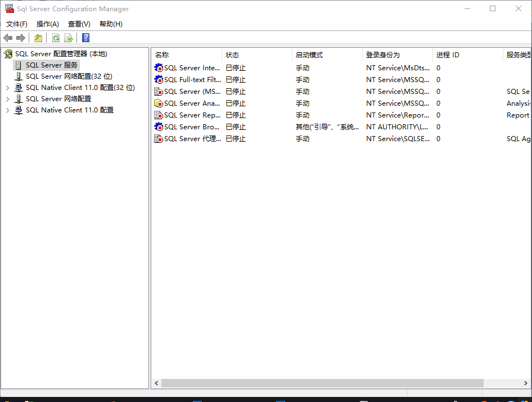Select the SQL Server Rep... service name
532x402 pixels.
[x=192, y=115]
